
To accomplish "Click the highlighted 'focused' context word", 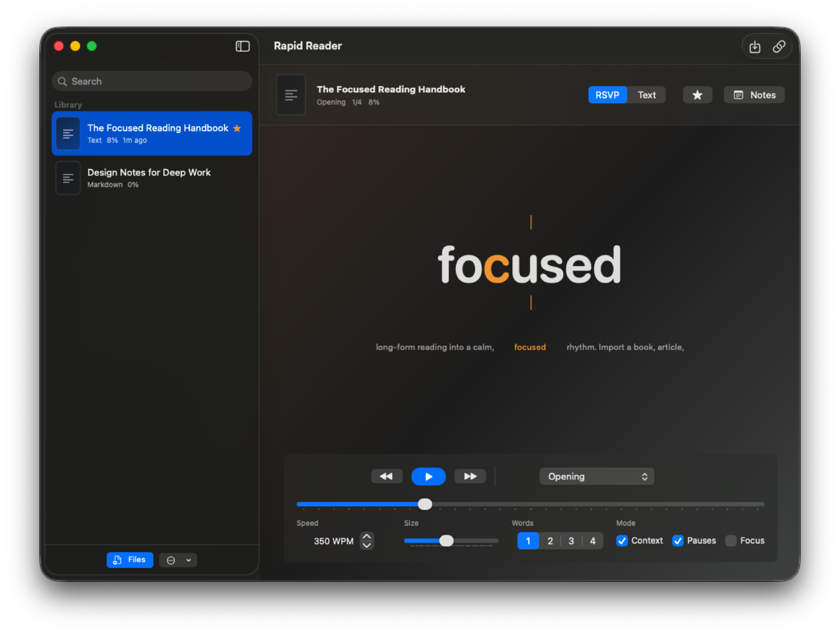I will (530, 347).
